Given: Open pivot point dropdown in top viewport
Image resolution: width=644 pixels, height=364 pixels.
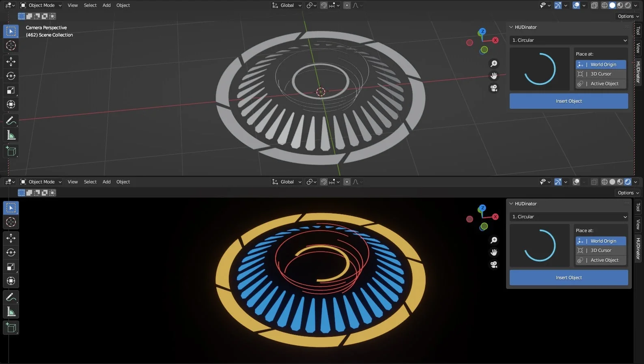Looking at the screenshot, I should 311,5.
